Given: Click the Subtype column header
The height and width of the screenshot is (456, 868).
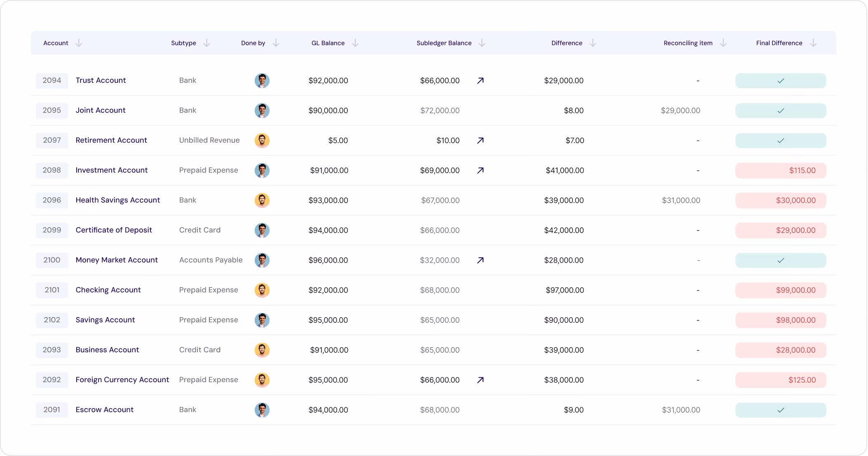Looking at the screenshot, I should pyautogui.click(x=183, y=43).
